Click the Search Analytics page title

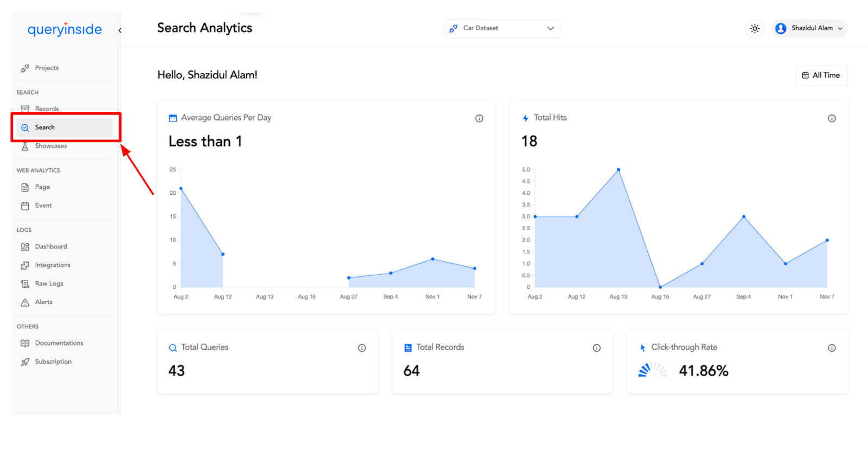205,28
